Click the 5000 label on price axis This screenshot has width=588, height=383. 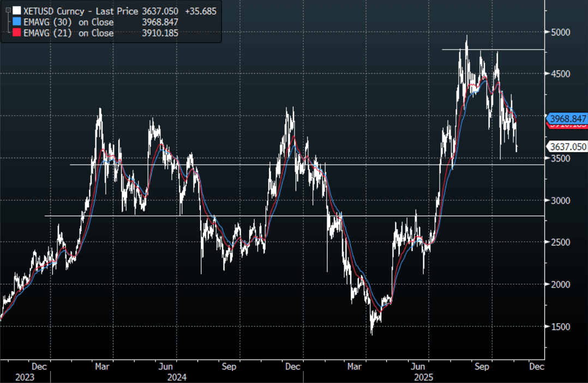[x=561, y=32]
